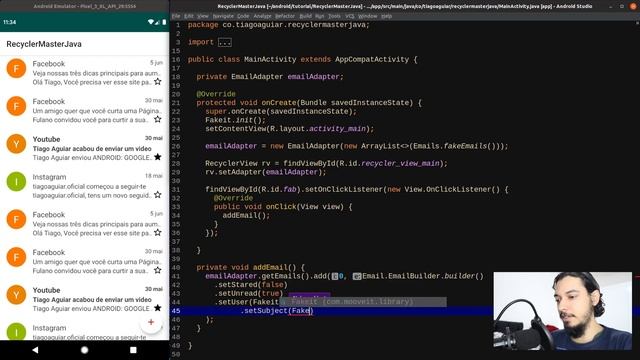Screen dimensions: 640x360
Task: Toggle star on the Instagram 18 mai email
Action: [x=158, y=195]
